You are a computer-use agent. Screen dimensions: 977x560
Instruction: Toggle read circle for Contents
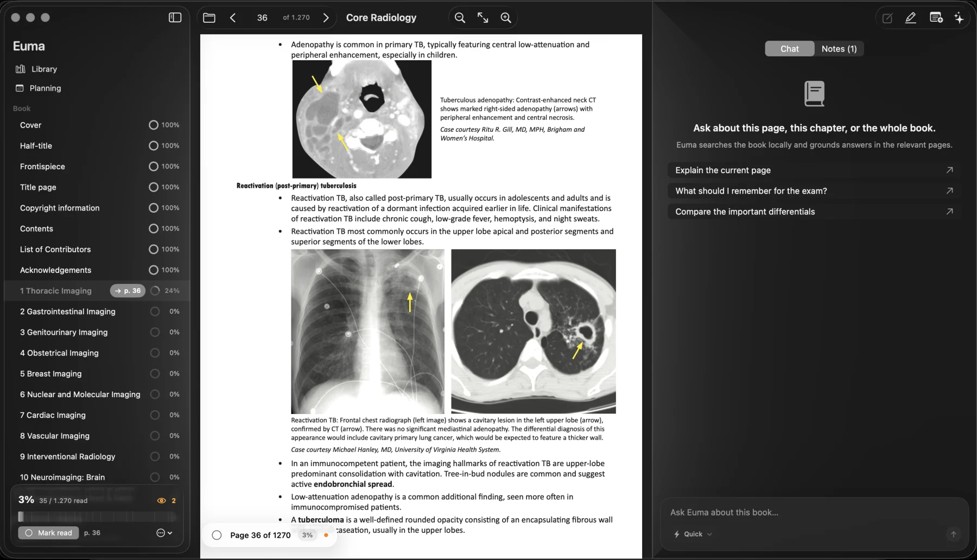pos(154,228)
